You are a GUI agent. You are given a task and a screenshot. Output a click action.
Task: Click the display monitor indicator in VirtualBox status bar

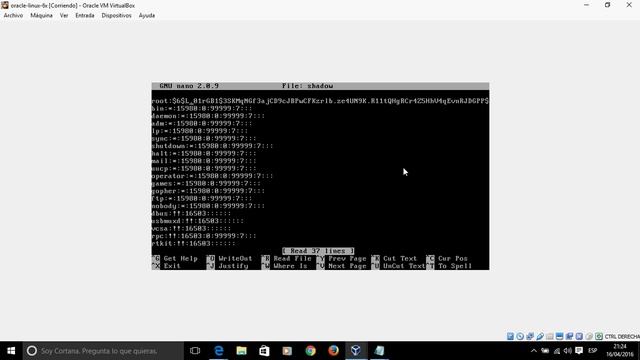pos(560,336)
